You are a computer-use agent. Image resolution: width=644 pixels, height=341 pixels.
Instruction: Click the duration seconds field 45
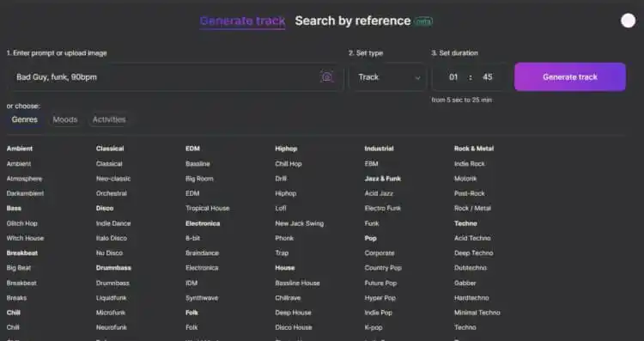487,76
